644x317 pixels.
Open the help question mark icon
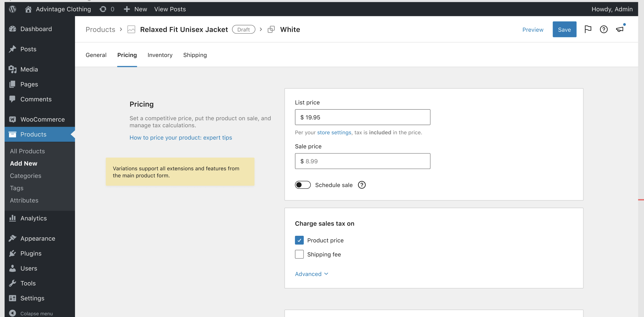point(604,29)
